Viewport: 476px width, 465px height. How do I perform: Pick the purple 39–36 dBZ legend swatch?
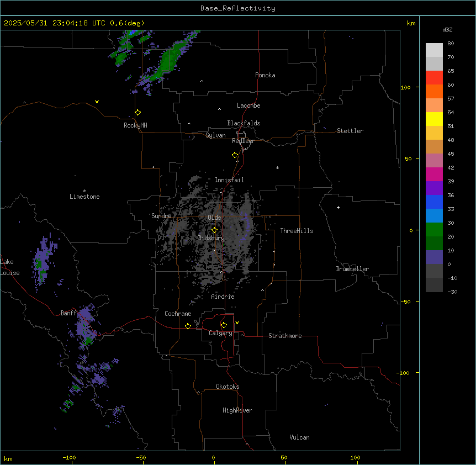pos(434,188)
